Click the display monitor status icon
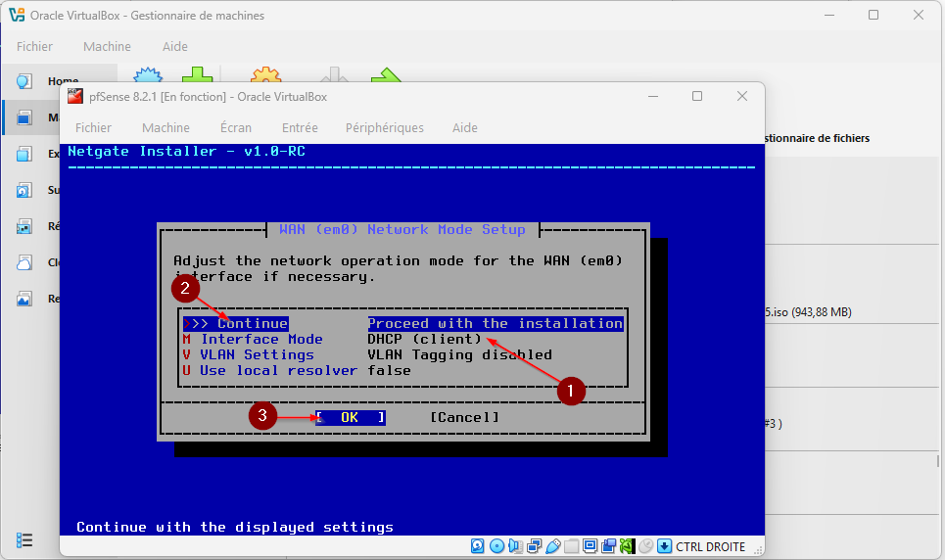Screen dimensions: 945x560 pyautogui.click(x=590, y=546)
